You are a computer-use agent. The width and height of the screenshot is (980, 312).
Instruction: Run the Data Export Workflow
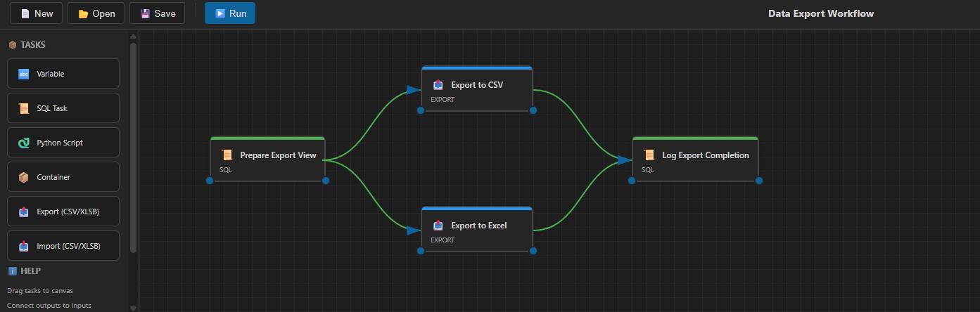click(x=230, y=13)
